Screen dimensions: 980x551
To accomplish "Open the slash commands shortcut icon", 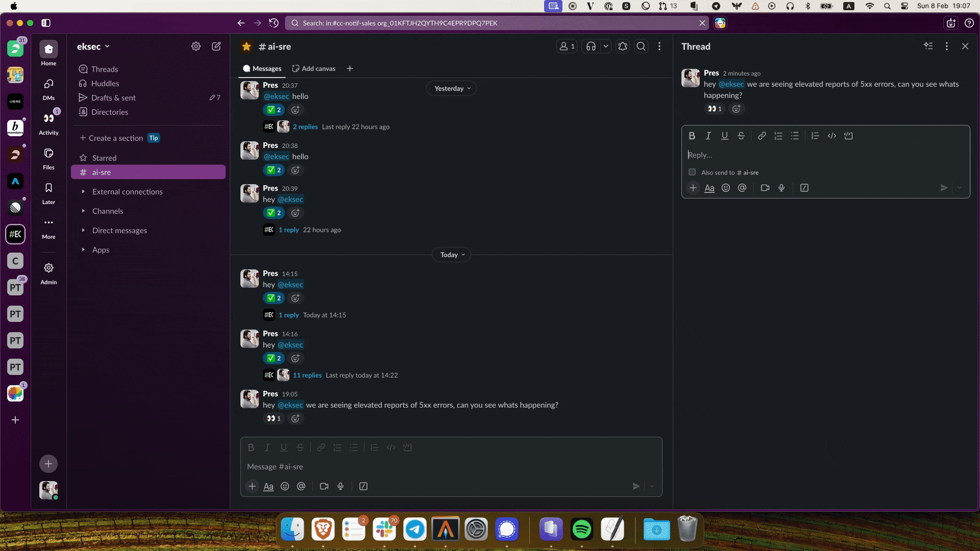I will click(363, 486).
